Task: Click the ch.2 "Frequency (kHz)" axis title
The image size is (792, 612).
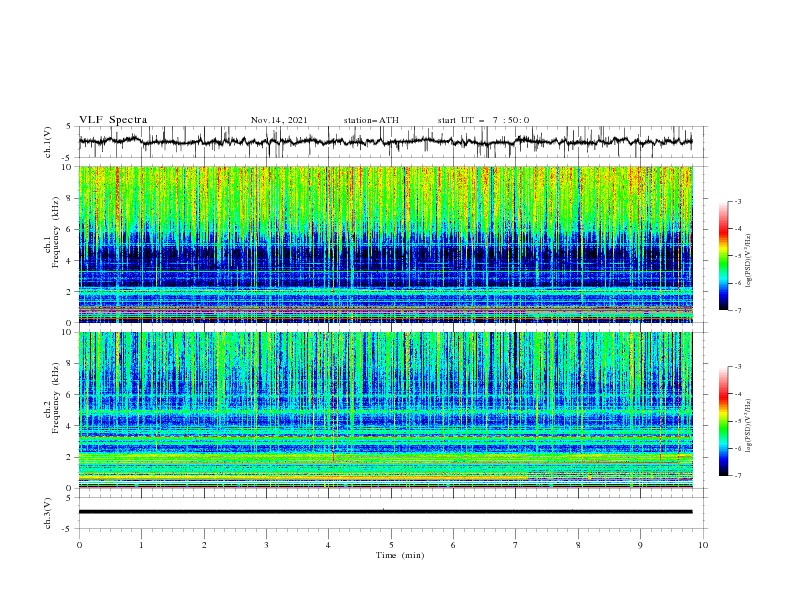Action: tap(55, 398)
